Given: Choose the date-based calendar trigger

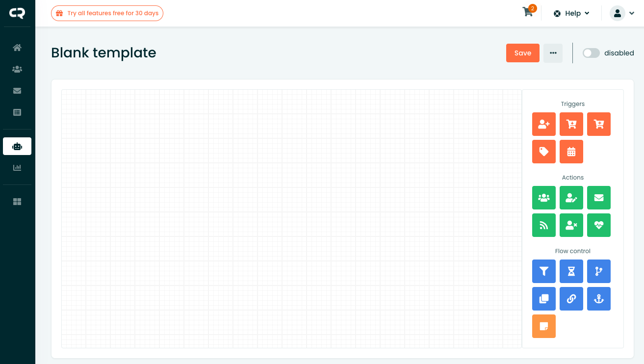Looking at the screenshot, I should (571, 152).
